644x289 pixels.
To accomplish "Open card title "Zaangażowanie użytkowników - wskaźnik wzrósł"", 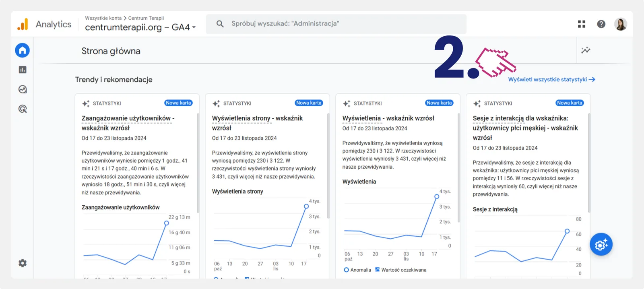I will click(x=128, y=123).
